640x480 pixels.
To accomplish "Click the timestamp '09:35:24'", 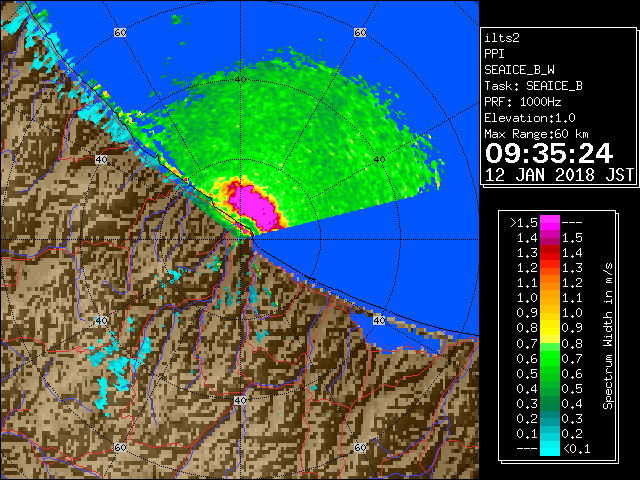I will 549,153.
